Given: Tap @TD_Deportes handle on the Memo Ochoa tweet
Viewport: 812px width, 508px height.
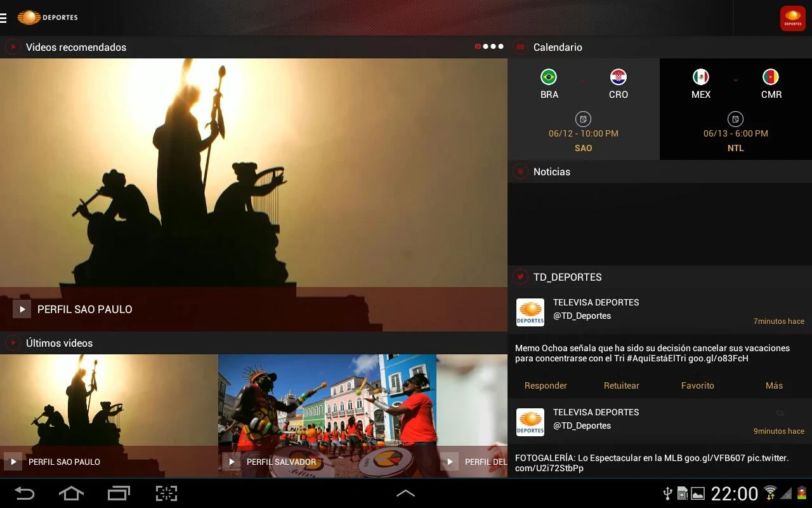Looking at the screenshot, I should (x=582, y=316).
